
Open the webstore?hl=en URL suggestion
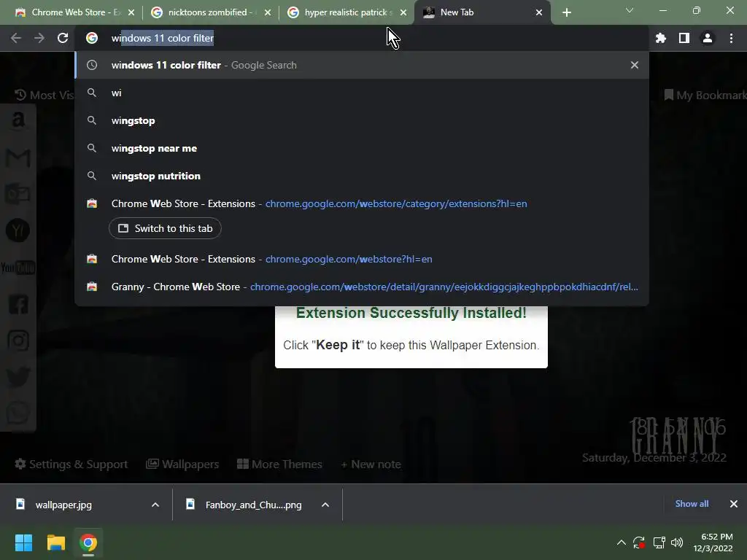[362, 259]
